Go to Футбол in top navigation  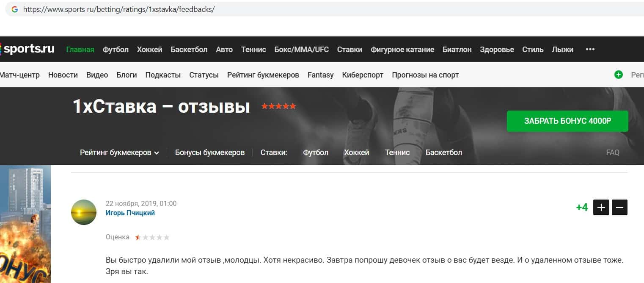coord(116,50)
